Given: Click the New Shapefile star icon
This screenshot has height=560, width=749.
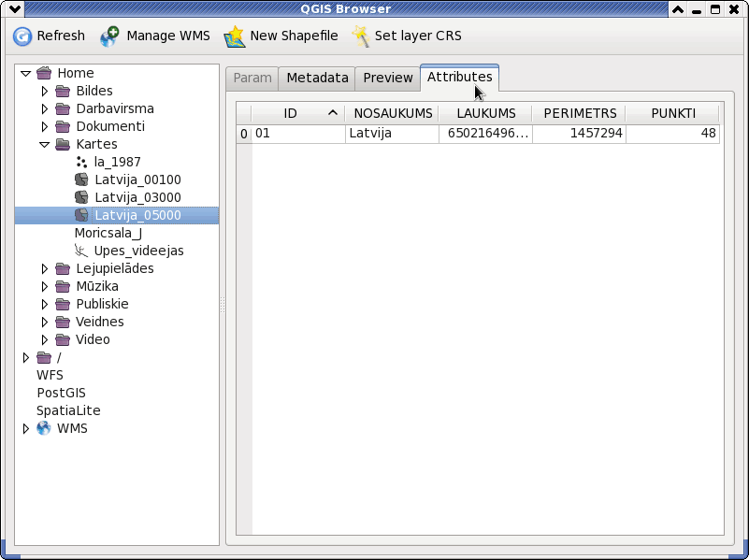Looking at the screenshot, I should [x=235, y=36].
